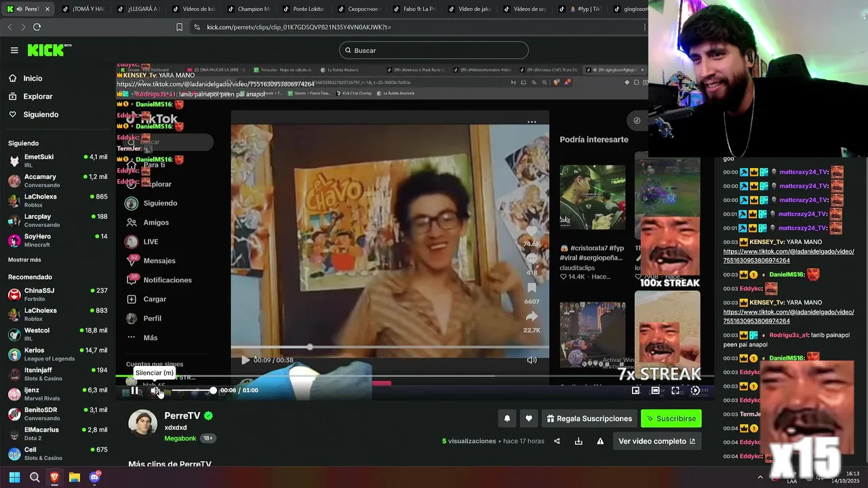Click the PerreTV channel name
This screenshot has width=868, height=488.
182,415
